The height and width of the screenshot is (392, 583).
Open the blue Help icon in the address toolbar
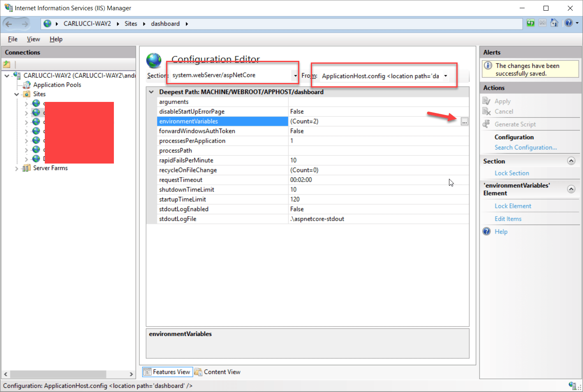point(569,23)
